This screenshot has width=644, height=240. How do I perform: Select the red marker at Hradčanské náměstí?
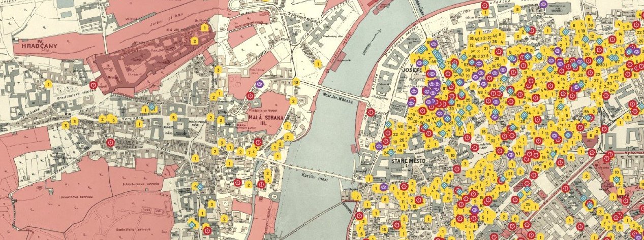[x=94, y=85]
